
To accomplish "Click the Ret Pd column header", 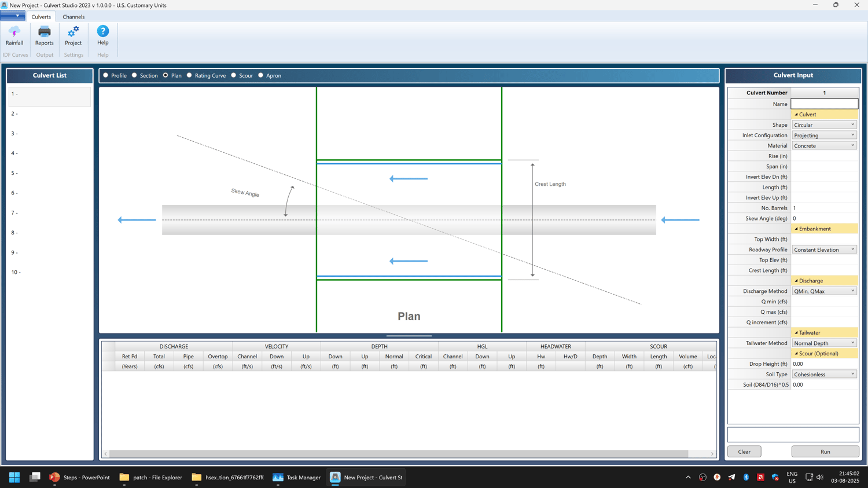I will pos(130,357).
